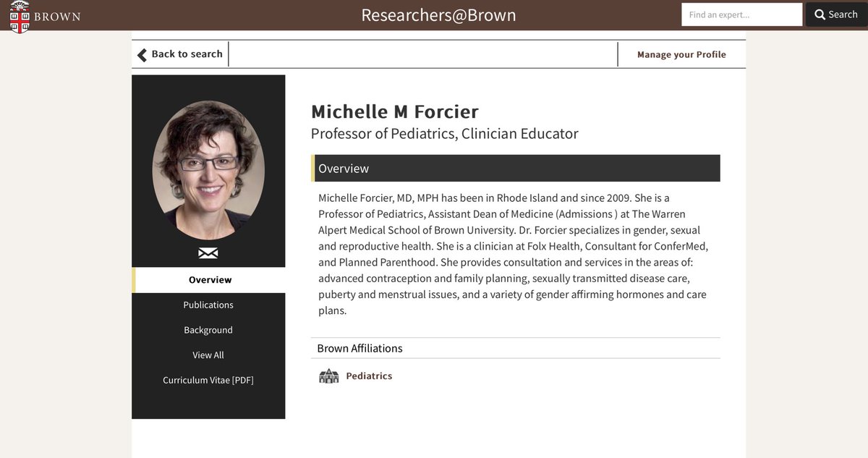The width and height of the screenshot is (868, 458).
Task: Open Manage your Profile
Action: pos(681,55)
